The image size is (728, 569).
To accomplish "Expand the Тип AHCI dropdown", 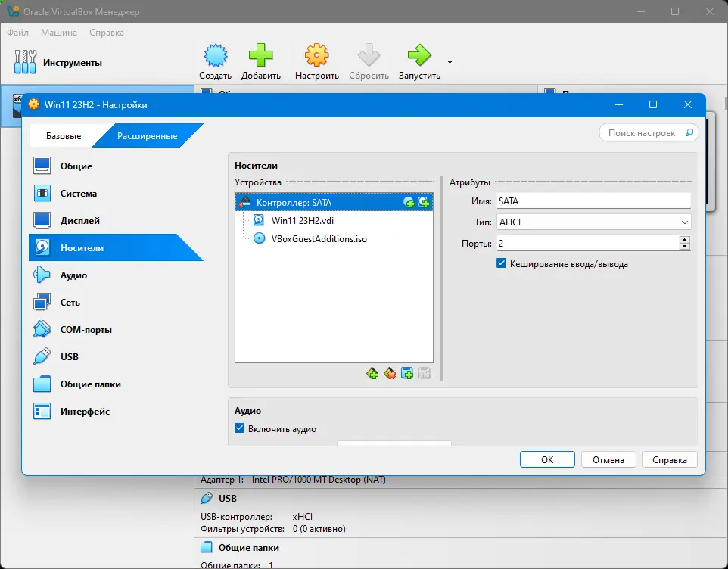I will click(x=593, y=222).
